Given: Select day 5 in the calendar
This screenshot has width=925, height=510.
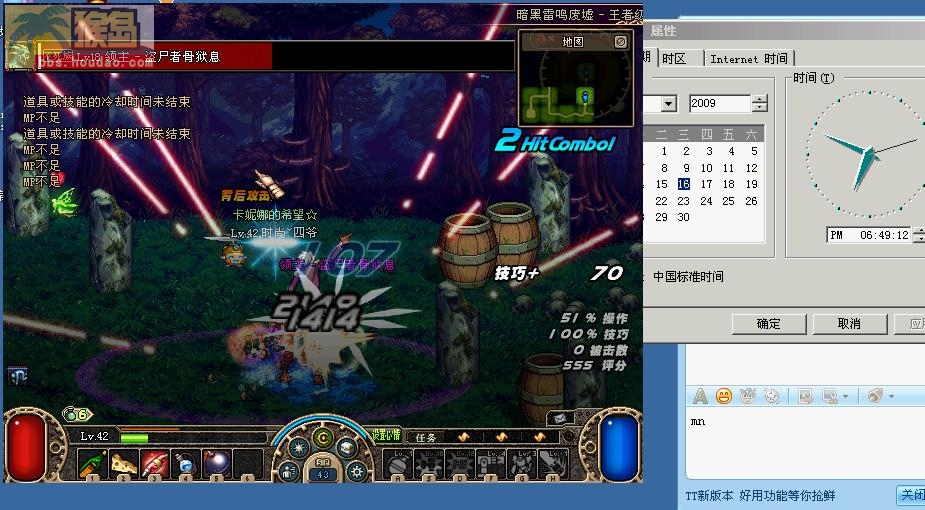Looking at the screenshot, I should [754, 151].
